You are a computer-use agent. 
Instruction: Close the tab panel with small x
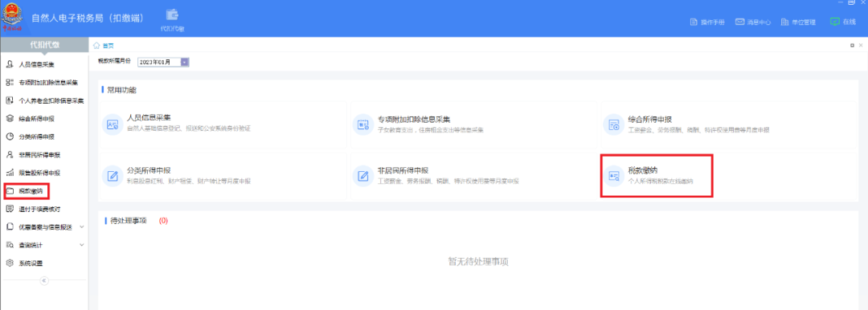[862, 46]
